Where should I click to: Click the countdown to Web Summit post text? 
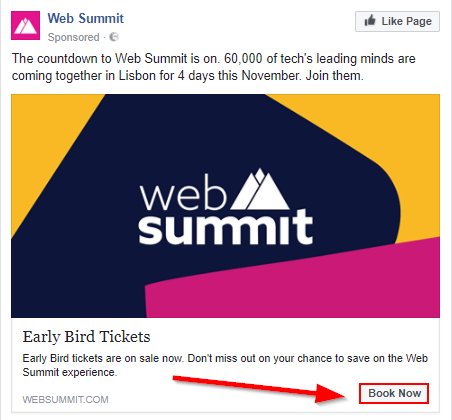pos(214,67)
